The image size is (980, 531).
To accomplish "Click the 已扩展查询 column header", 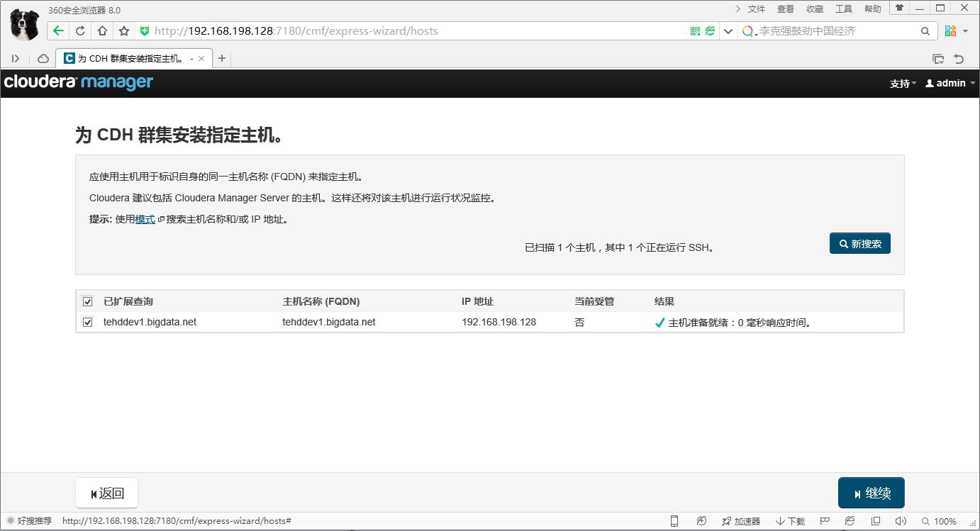I will (128, 301).
